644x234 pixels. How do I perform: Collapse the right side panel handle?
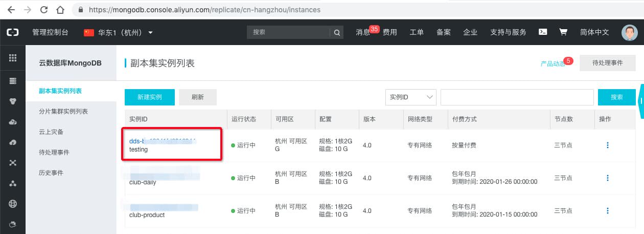(x=641, y=101)
